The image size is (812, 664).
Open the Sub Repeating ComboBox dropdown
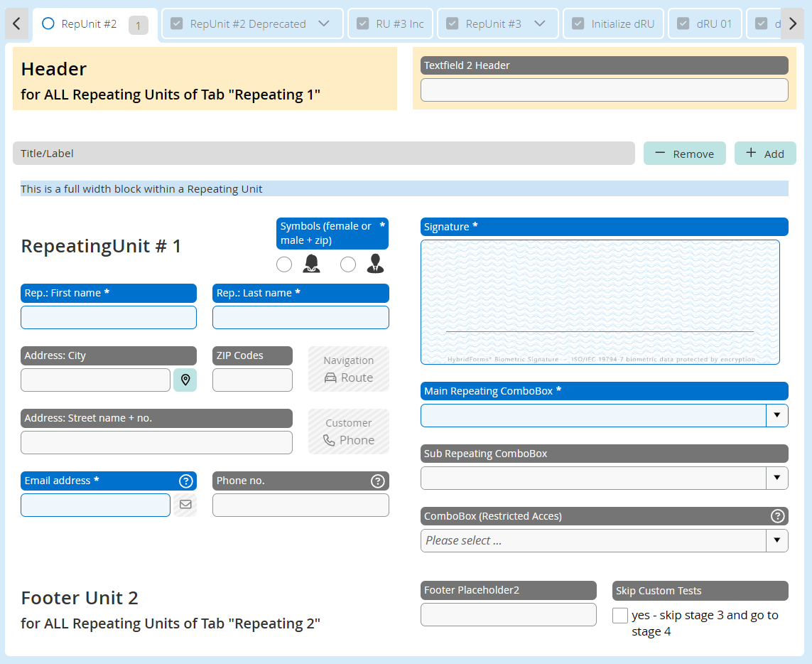(776, 478)
